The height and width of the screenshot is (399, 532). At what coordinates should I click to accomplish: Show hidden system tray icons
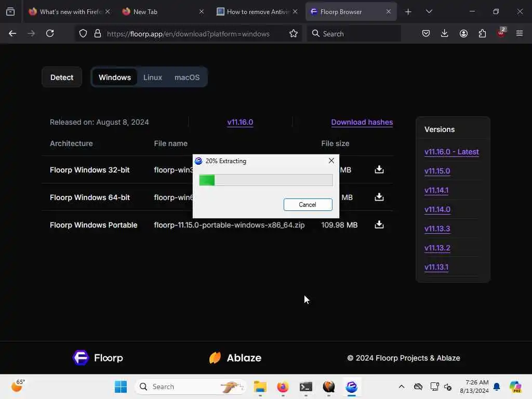click(x=402, y=387)
